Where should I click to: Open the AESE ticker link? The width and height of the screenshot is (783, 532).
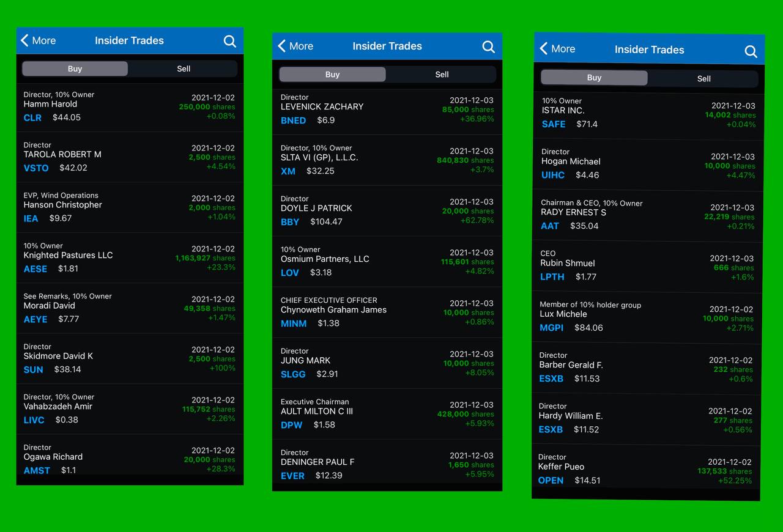pos(35,268)
